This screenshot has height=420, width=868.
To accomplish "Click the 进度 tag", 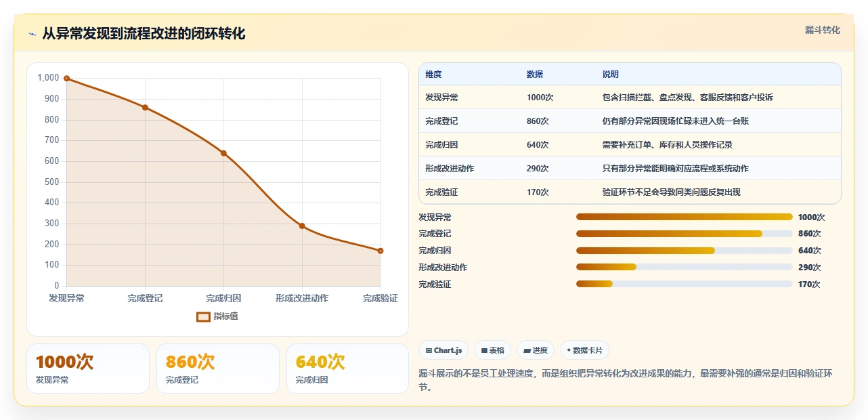I will pyautogui.click(x=536, y=350).
